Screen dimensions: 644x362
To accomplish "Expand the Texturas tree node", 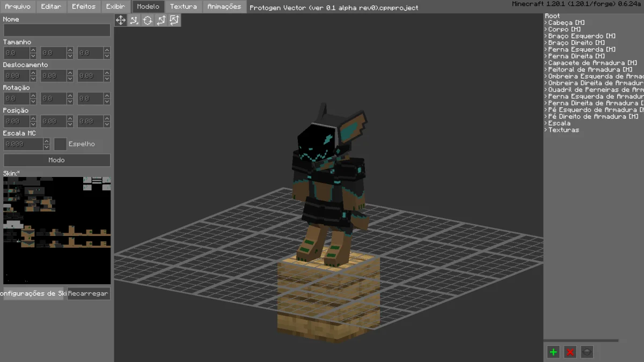I will (546, 130).
